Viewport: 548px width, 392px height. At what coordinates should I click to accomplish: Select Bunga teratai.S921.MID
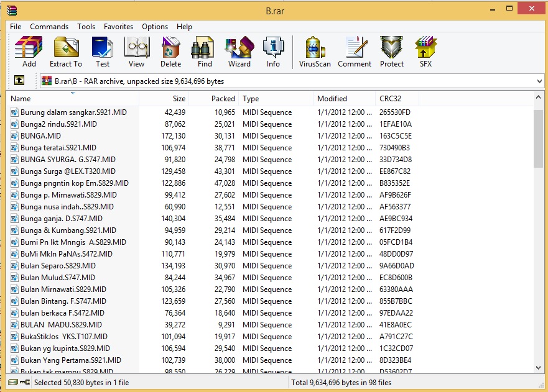[x=58, y=148]
